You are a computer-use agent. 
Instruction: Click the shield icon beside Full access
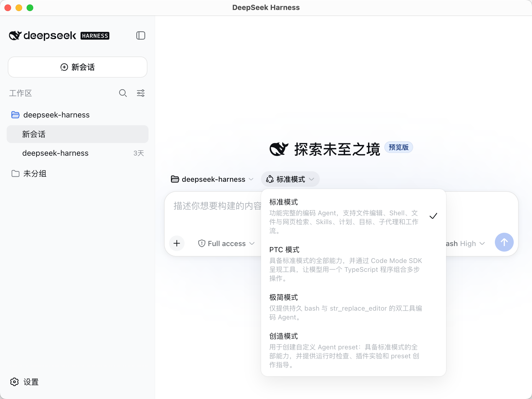(x=202, y=243)
